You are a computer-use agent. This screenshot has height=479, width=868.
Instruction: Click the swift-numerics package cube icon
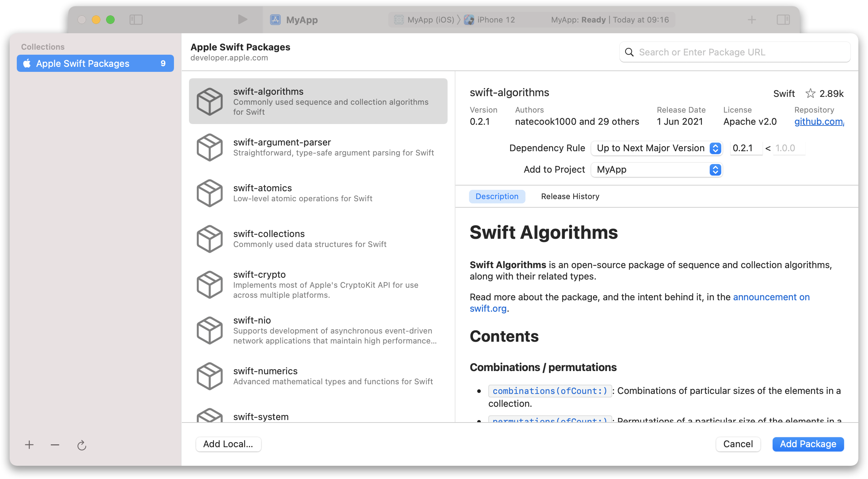pyautogui.click(x=210, y=376)
